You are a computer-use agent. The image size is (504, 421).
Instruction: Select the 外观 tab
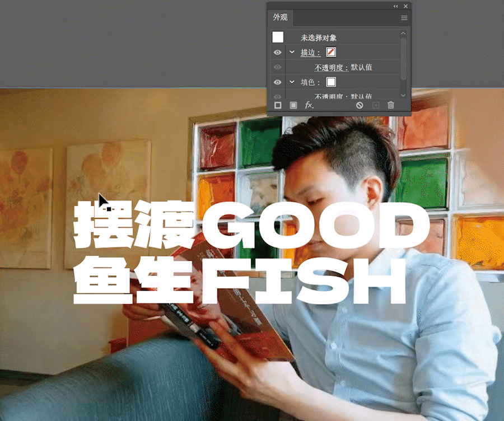(x=280, y=17)
